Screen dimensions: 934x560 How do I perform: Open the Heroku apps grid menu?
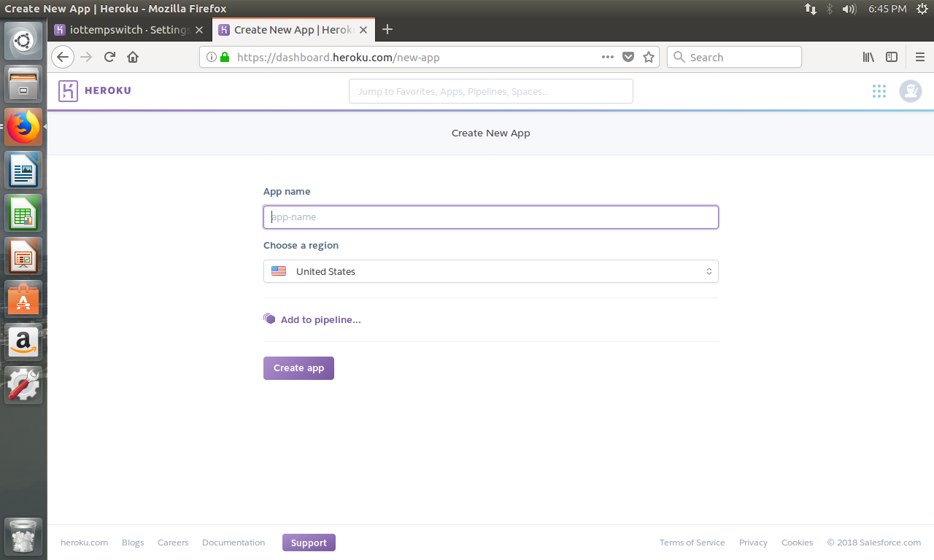click(x=879, y=91)
